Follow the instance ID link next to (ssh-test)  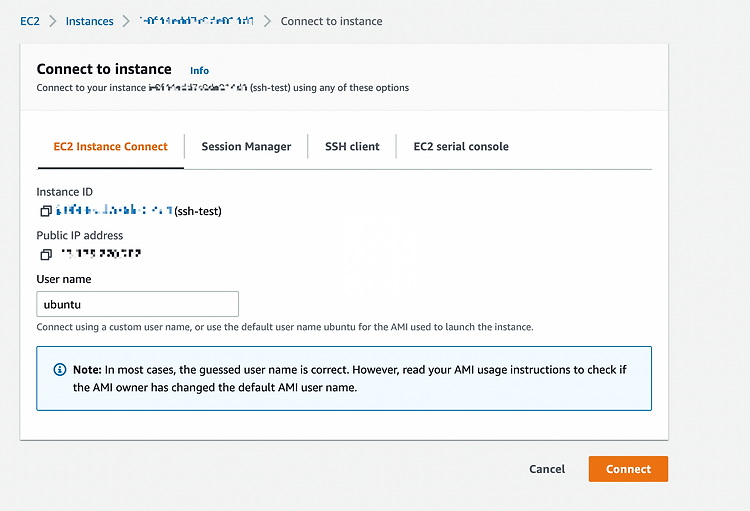coord(114,211)
